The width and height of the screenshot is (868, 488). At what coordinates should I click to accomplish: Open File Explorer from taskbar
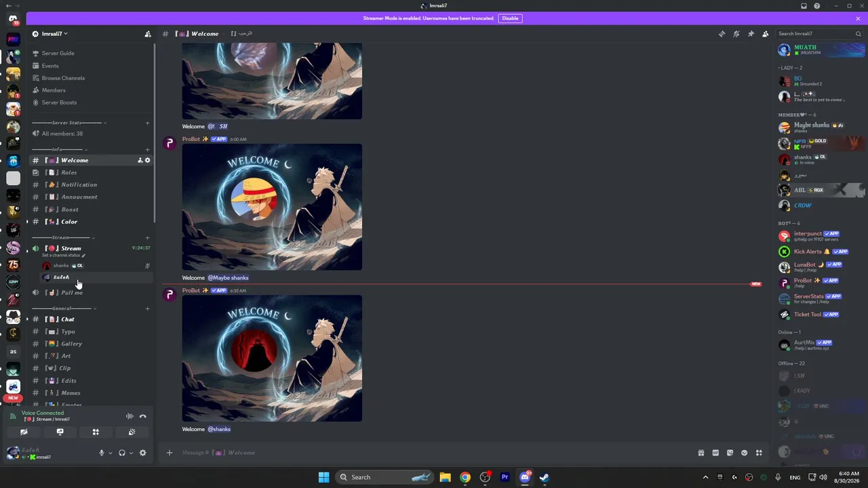(445, 477)
